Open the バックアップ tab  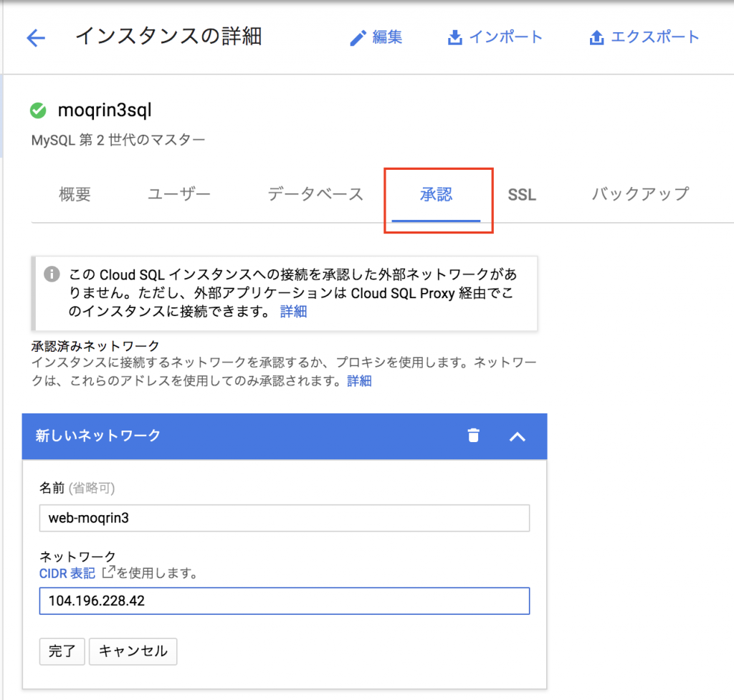coord(640,193)
